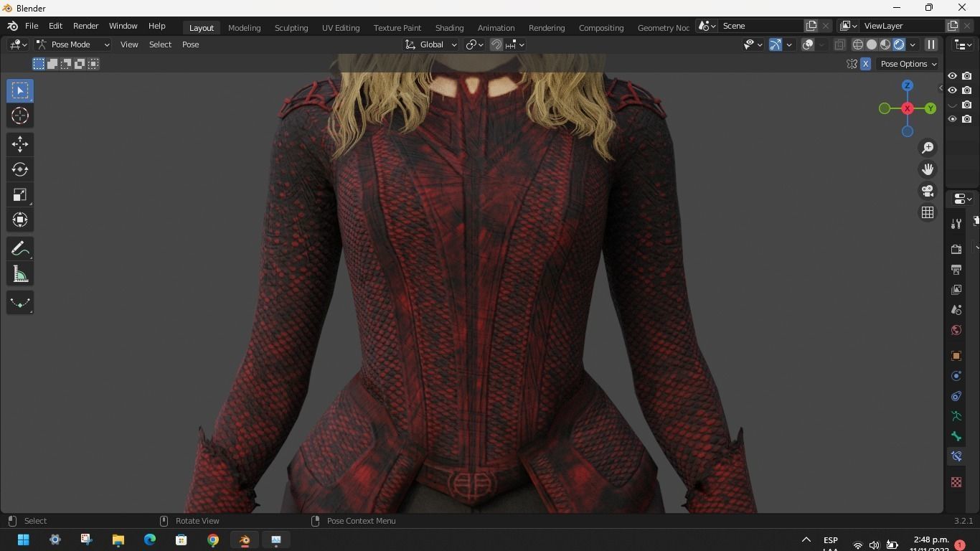Open the Bone Constraints properties tab
The width and height of the screenshot is (980, 551).
956,456
